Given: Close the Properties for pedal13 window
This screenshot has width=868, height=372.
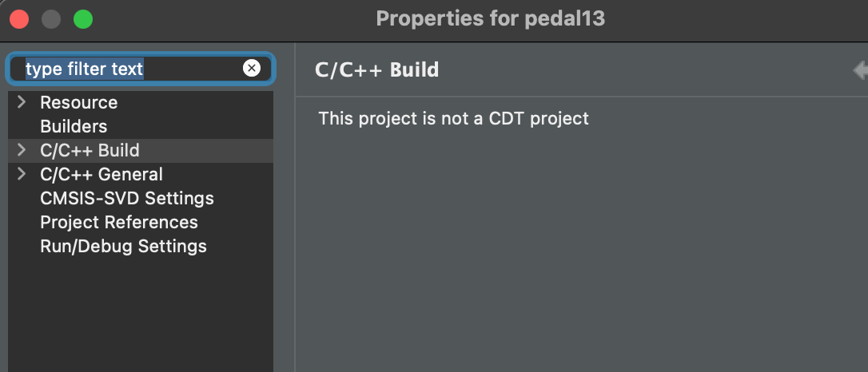Looking at the screenshot, I should [19, 19].
